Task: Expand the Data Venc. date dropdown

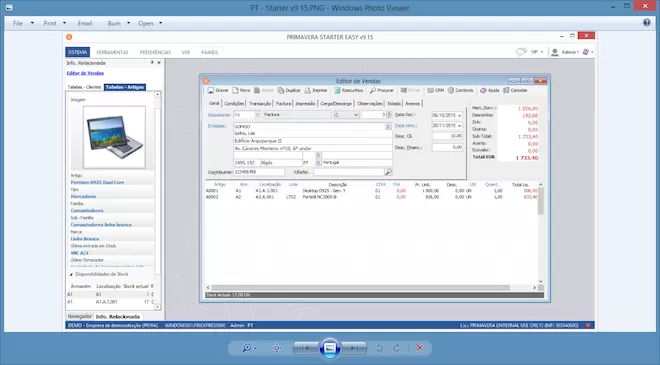Action: point(459,126)
